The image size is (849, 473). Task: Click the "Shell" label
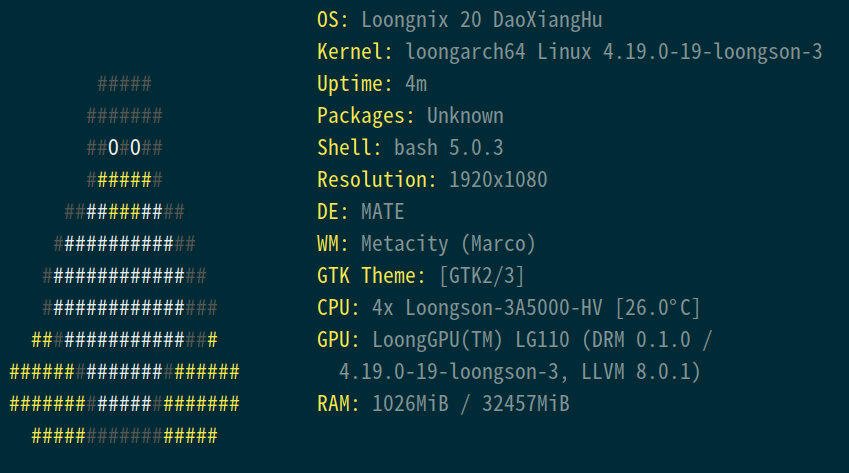tap(344, 148)
